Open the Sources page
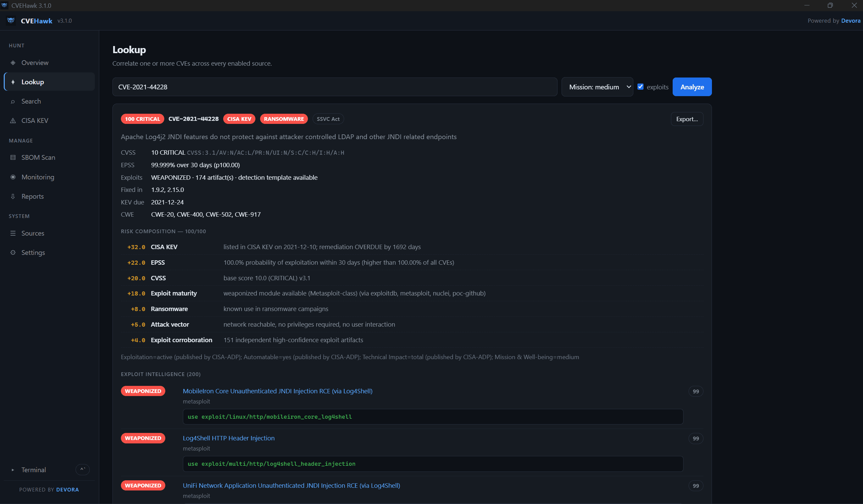The image size is (863, 504). point(49,233)
